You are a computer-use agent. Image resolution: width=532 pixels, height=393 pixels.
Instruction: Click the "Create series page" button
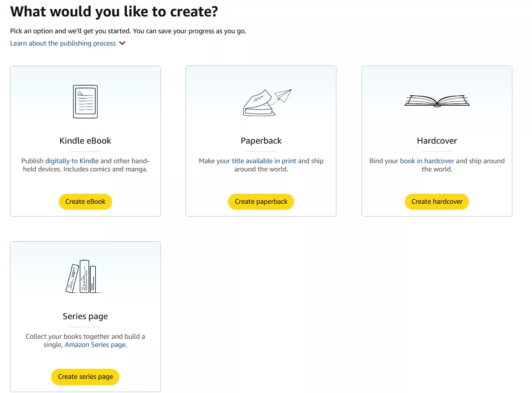tap(85, 377)
